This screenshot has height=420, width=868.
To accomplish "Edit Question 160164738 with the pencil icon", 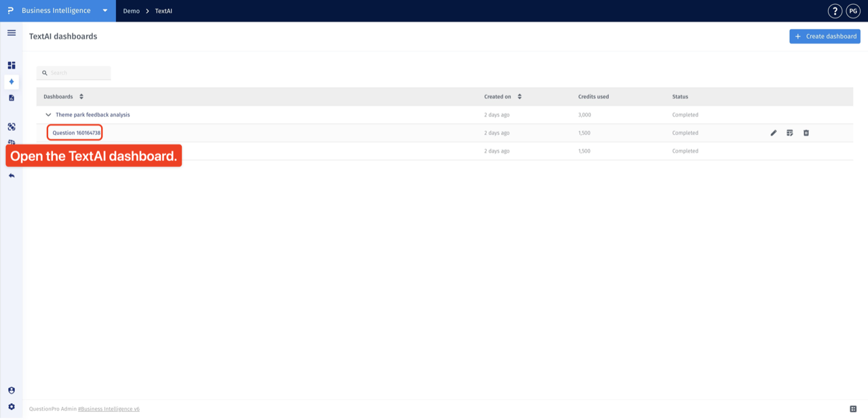I will [x=774, y=133].
